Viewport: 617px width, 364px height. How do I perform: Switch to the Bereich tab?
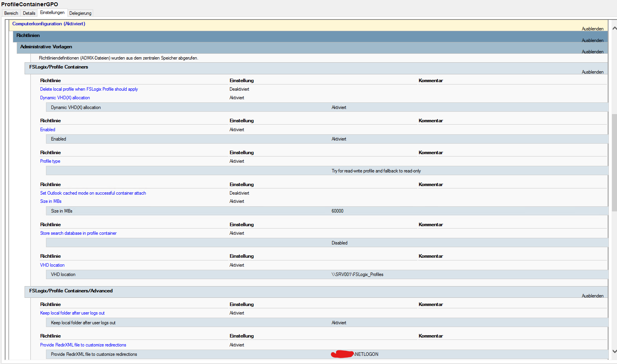click(x=11, y=13)
